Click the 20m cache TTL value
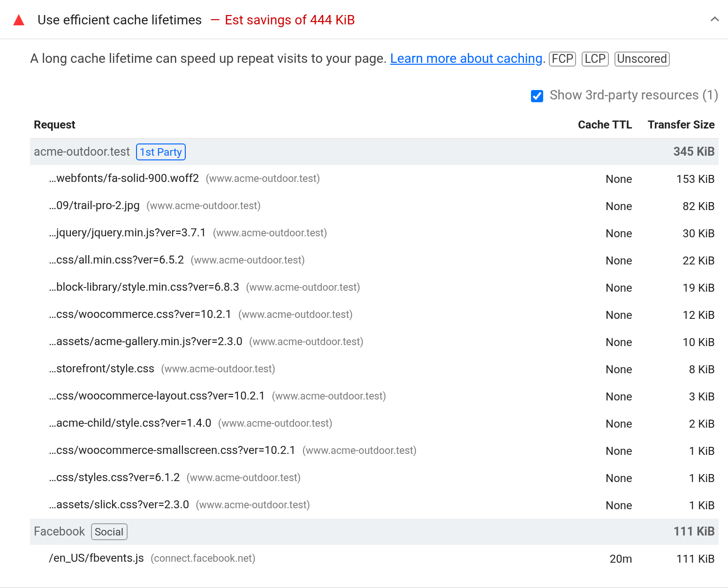 (621, 559)
